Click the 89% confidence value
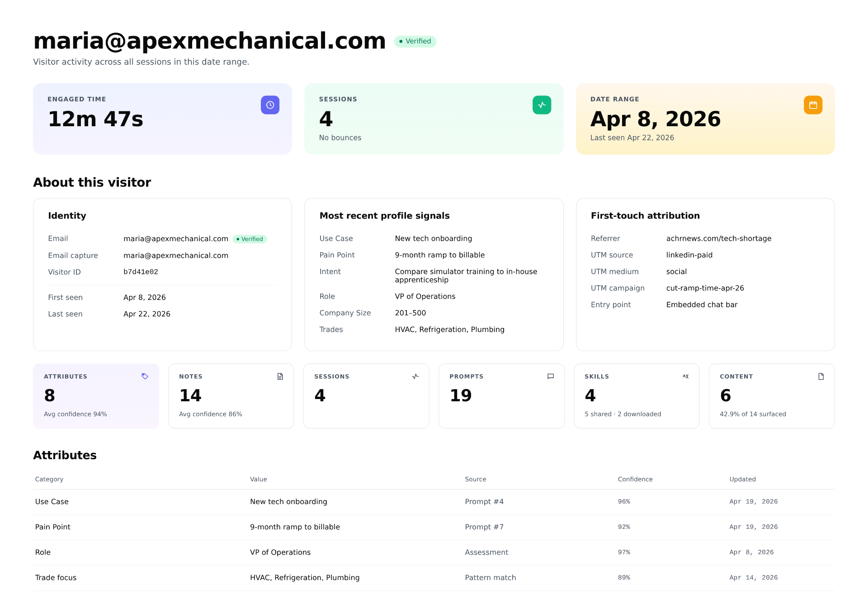Screen dimensions: 868x599 coord(624,578)
